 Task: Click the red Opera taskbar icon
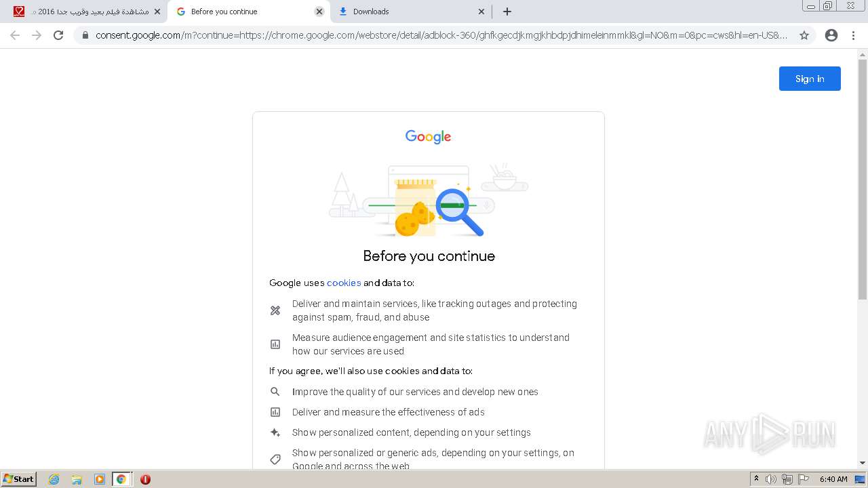(145, 479)
